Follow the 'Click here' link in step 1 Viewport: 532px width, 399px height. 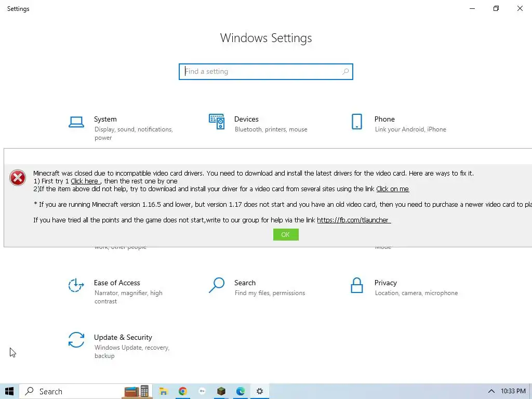pyautogui.click(x=85, y=181)
